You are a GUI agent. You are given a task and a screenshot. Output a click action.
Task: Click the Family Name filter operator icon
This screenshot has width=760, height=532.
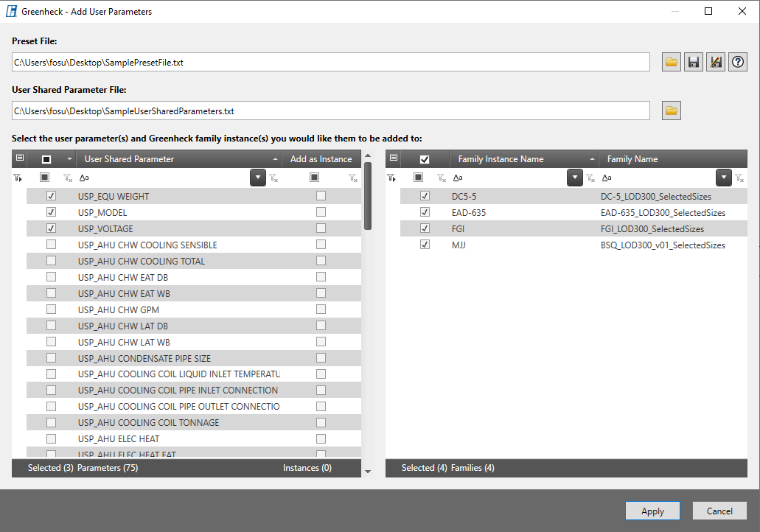[x=607, y=178]
